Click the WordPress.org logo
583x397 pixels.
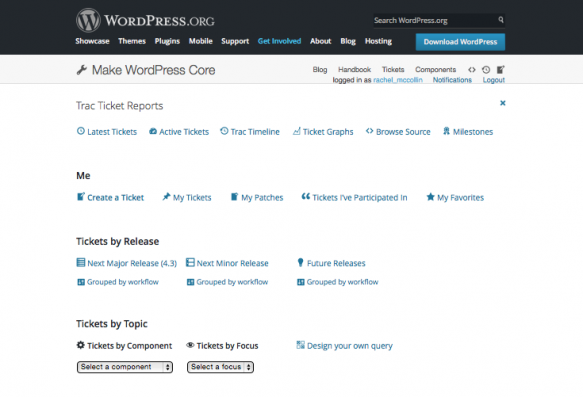click(x=145, y=20)
